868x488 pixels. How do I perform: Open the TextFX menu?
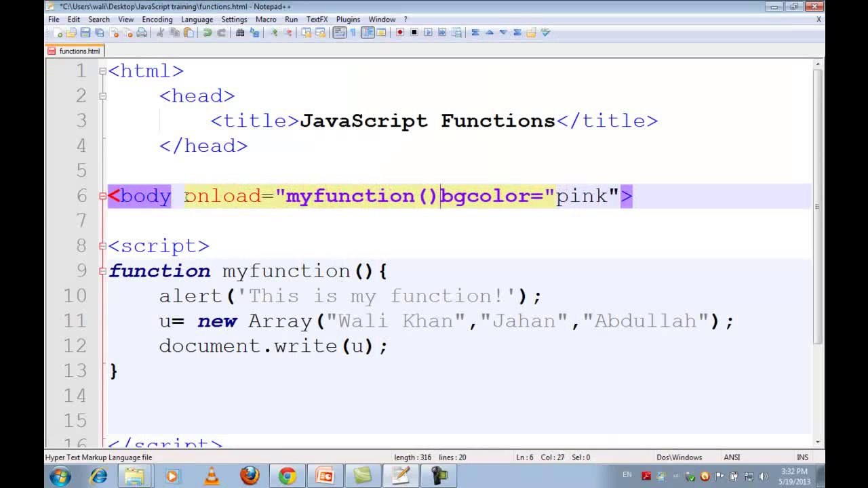[x=317, y=20]
